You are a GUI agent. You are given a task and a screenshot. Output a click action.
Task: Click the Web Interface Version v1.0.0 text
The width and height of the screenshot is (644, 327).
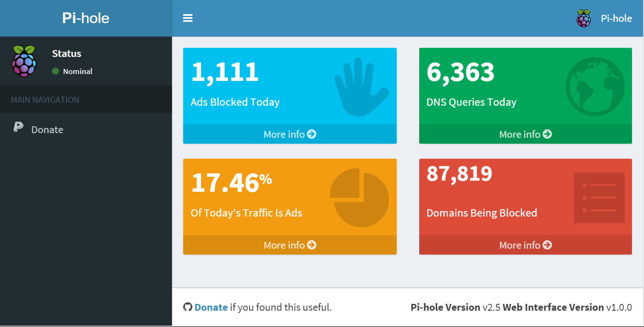pyautogui.click(x=567, y=307)
